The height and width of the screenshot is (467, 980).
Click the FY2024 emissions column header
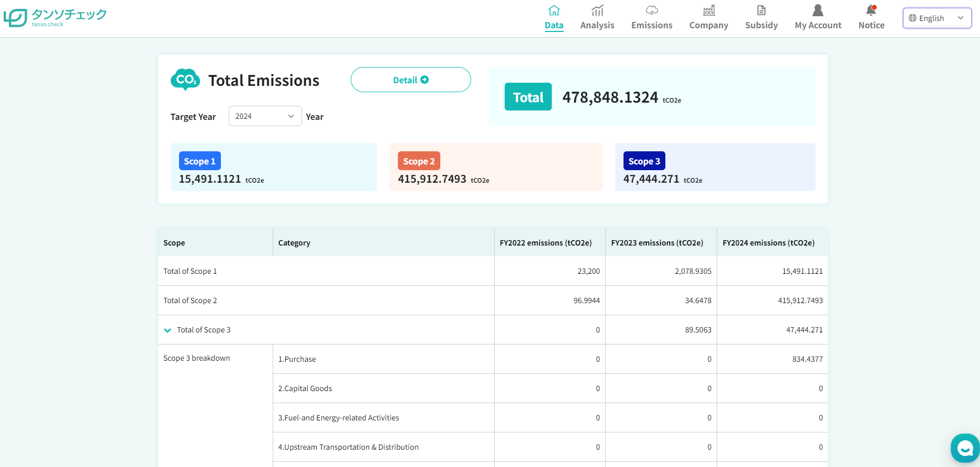(x=768, y=243)
